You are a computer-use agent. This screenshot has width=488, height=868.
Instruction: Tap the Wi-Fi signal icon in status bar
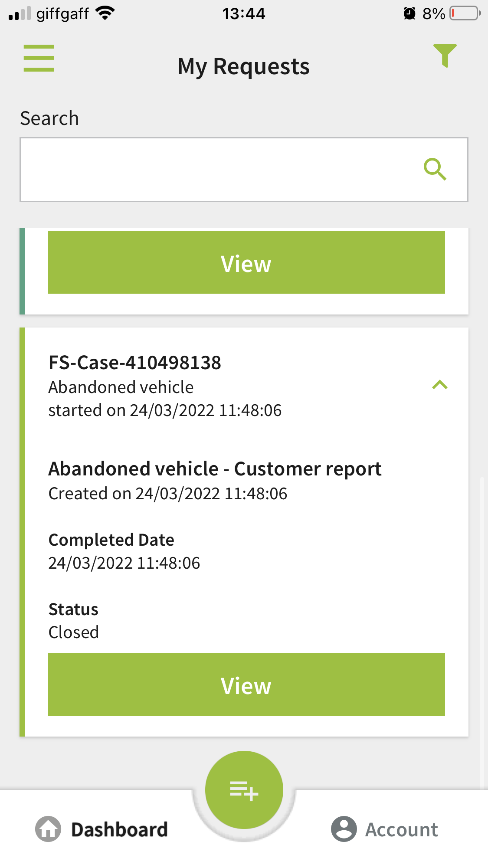pos(105,13)
